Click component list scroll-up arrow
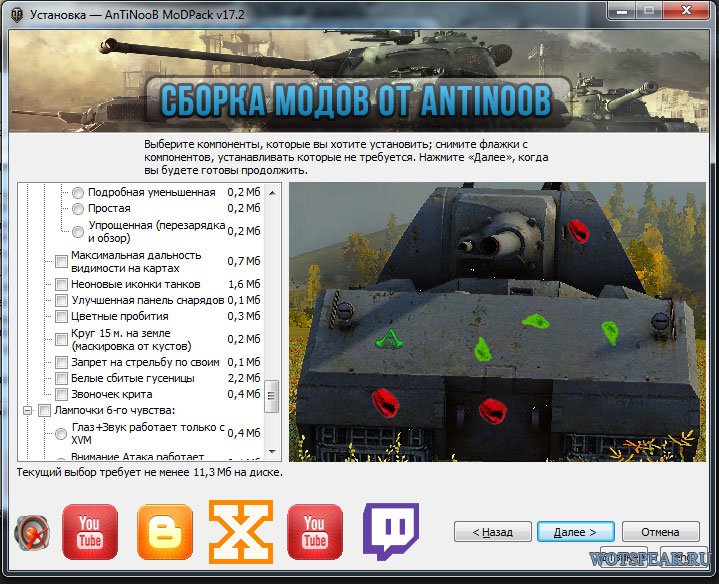719x584 pixels. (x=271, y=191)
